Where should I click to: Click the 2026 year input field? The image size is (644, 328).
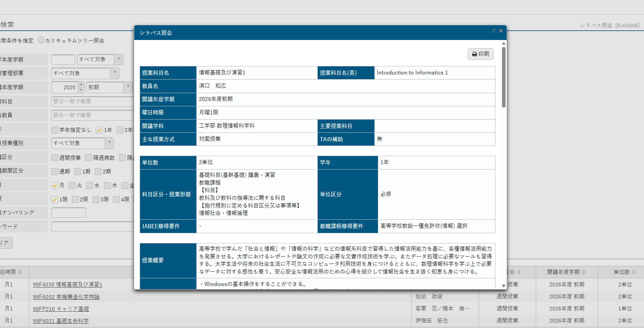65,87
